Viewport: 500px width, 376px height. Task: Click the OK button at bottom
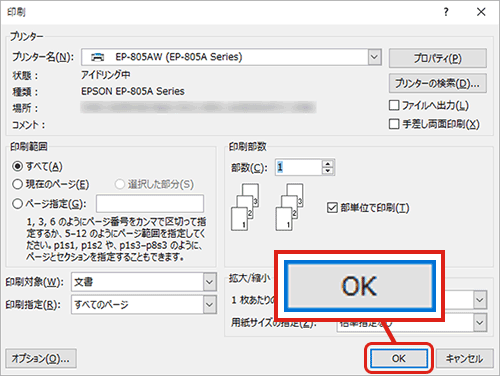pos(399,359)
